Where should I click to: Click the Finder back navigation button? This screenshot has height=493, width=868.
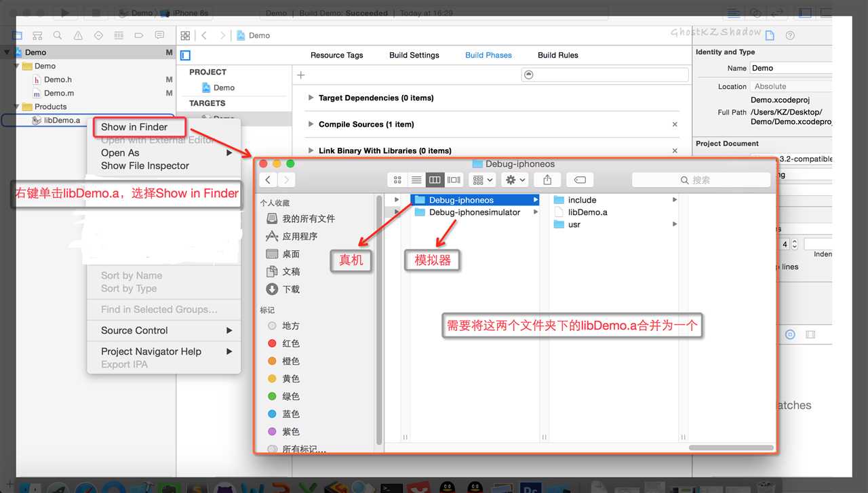pos(269,180)
